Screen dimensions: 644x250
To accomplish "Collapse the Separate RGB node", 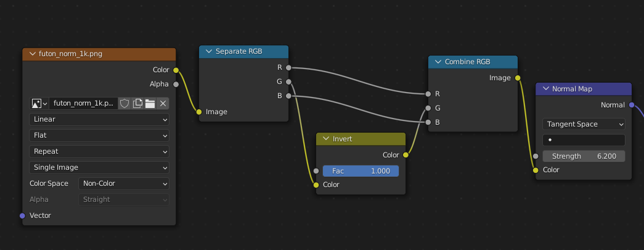I will pos(208,51).
